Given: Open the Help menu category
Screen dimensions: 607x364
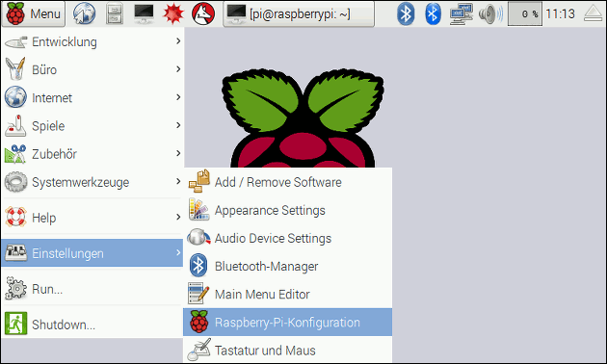Looking at the screenshot, I should click(x=92, y=218).
